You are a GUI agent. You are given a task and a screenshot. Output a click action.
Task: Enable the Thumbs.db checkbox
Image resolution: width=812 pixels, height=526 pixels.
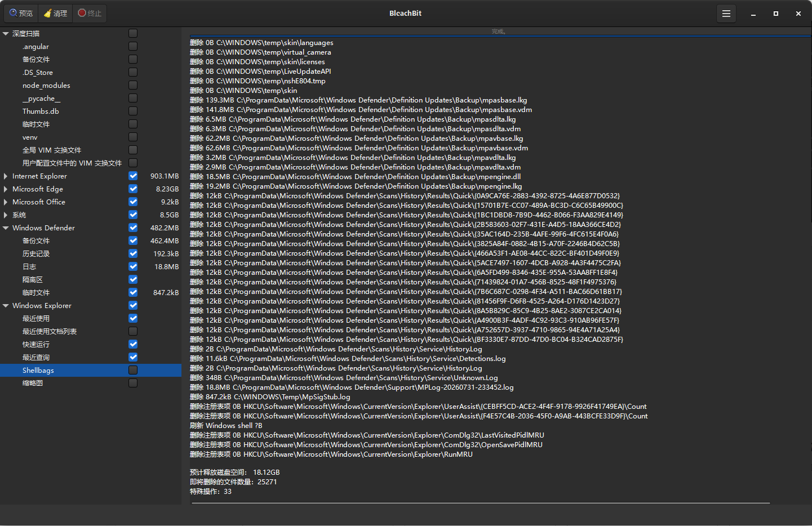point(133,111)
